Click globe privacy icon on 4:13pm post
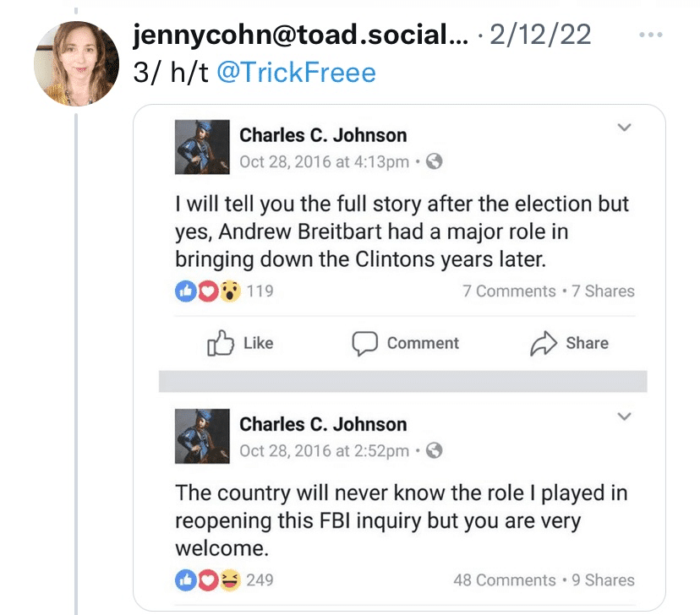This screenshot has height=615, width=700. click(434, 161)
